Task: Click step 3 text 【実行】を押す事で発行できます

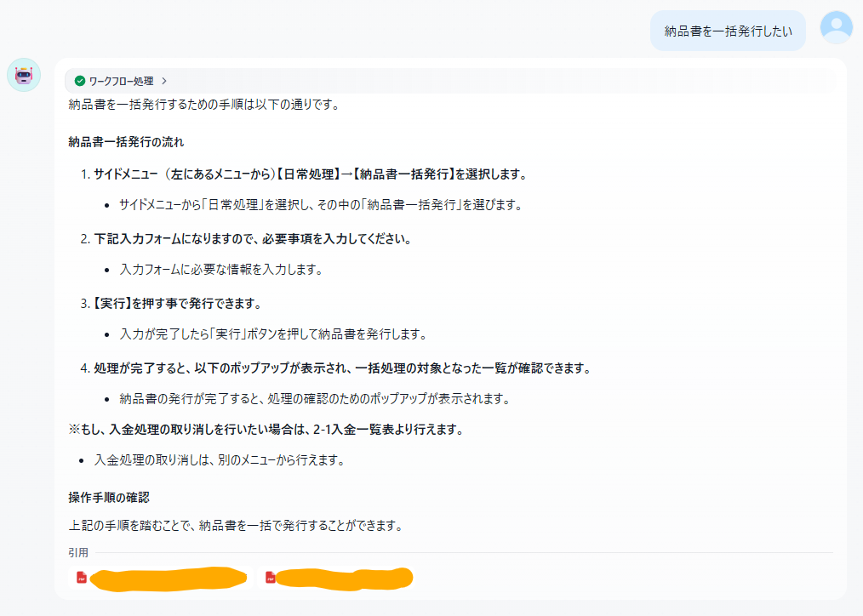Action: (175, 304)
